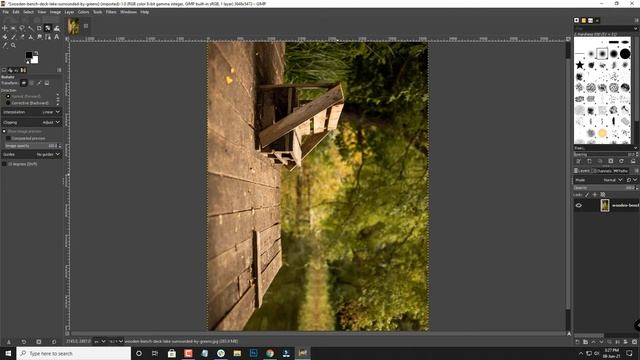This screenshot has height=360, width=640.
Task: Open the Windows menu
Action: click(x=128, y=12)
